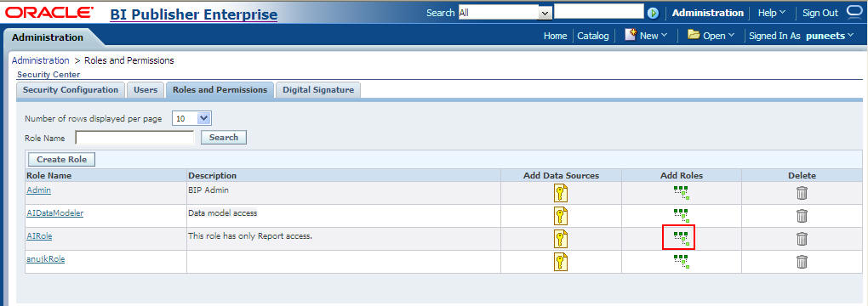
Task: Open the AIDataModeler role link
Action: point(54,212)
